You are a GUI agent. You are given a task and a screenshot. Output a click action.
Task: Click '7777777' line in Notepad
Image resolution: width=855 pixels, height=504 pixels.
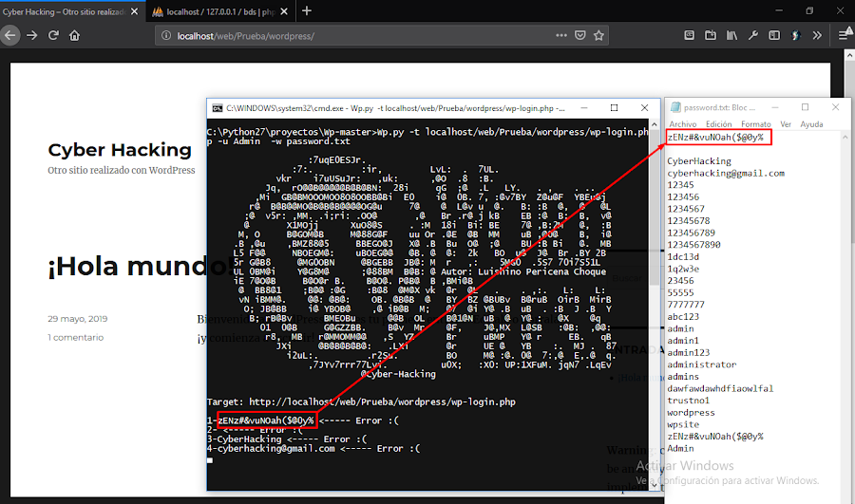tap(686, 305)
